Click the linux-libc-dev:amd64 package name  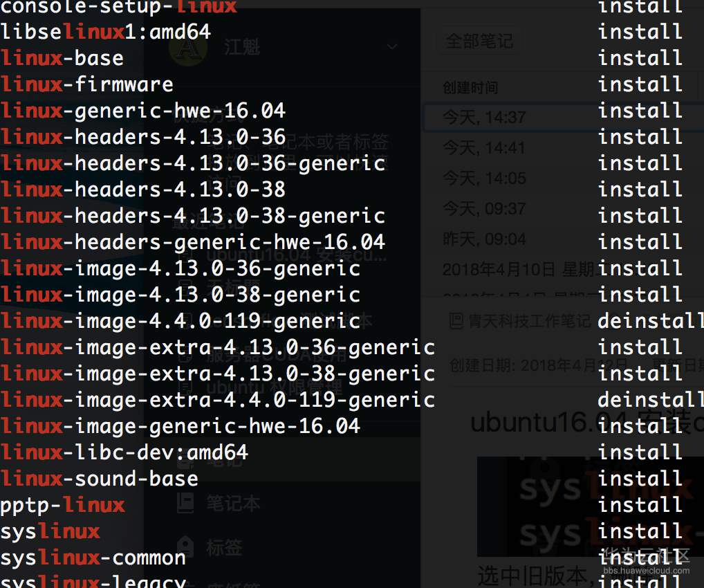(124, 452)
